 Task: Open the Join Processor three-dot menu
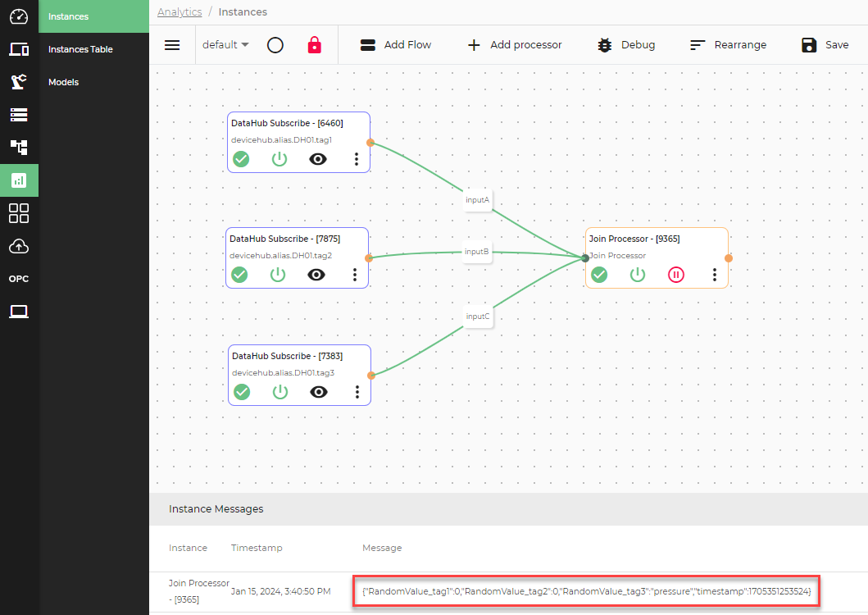tap(714, 275)
